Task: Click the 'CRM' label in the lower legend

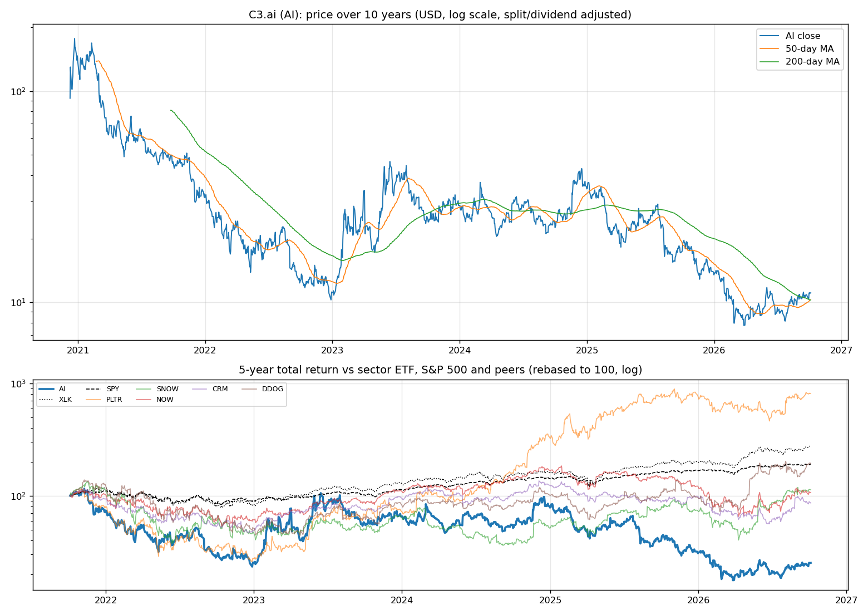Action: click(220, 389)
